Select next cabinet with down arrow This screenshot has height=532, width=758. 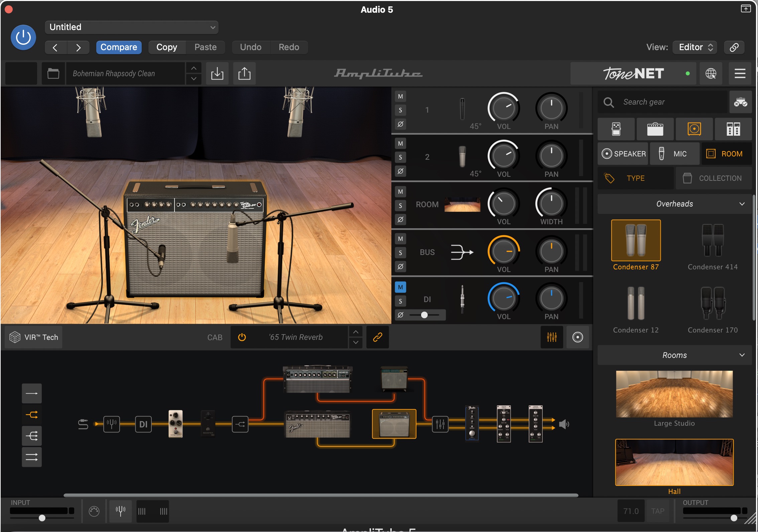(356, 343)
